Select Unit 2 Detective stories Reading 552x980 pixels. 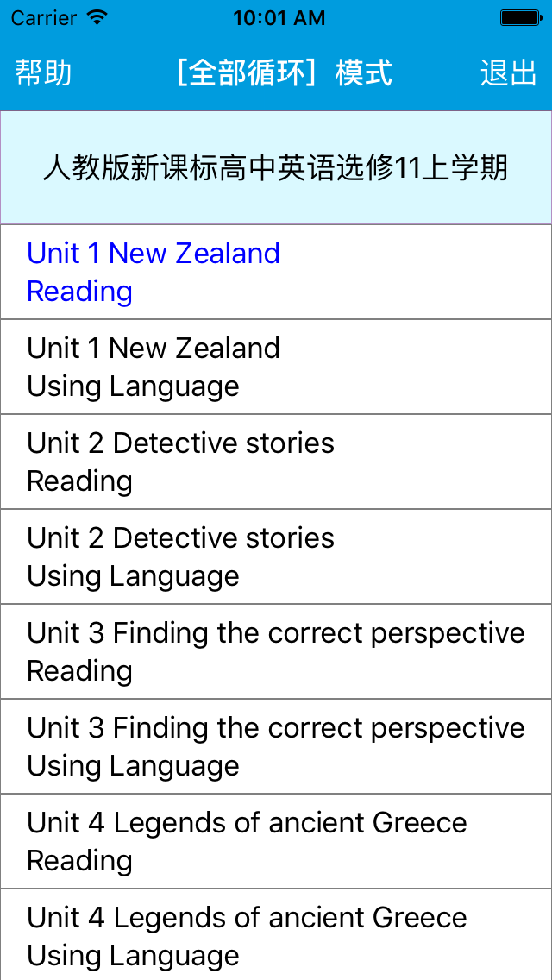pyautogui.click(x=276, y=462)
